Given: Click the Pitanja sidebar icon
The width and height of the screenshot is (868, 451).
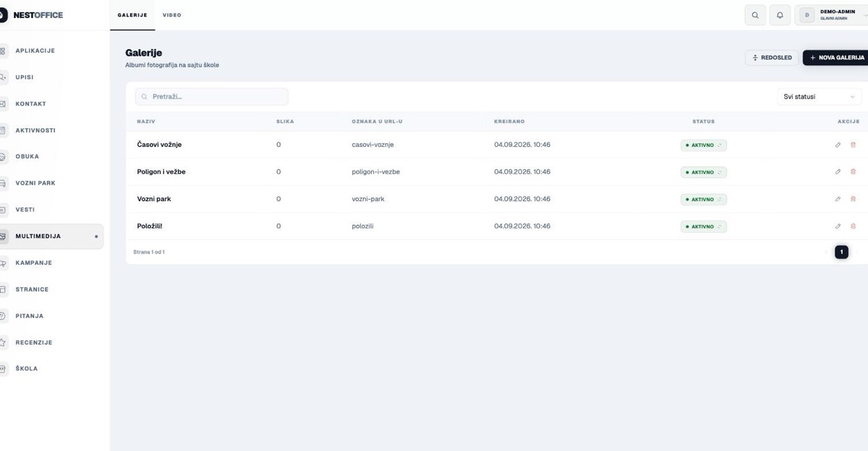Looking at the screenshot, I should pyautogui.click(x=2, y=316).
